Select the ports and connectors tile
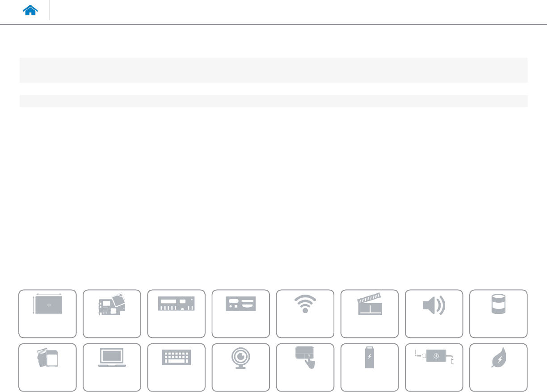The image size is (547, 392). 240,313
